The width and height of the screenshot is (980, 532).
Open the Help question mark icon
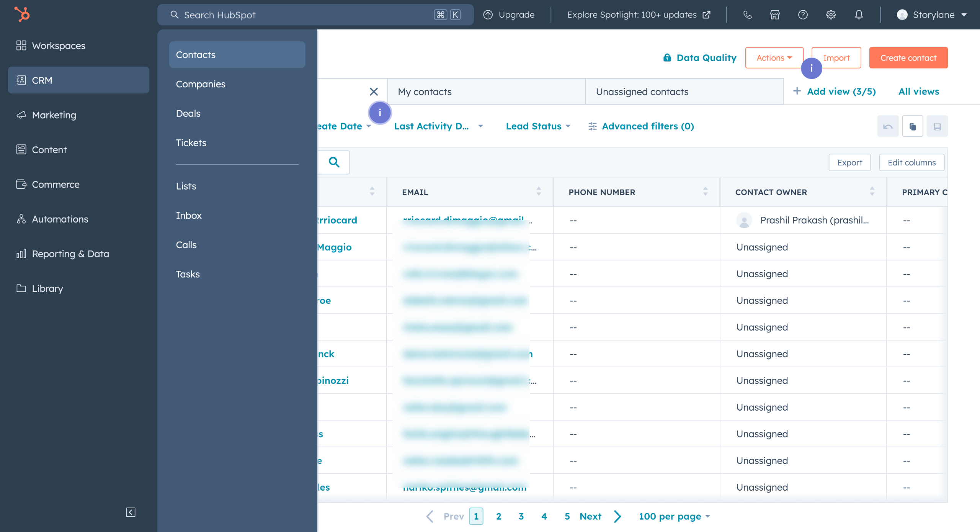803,15
